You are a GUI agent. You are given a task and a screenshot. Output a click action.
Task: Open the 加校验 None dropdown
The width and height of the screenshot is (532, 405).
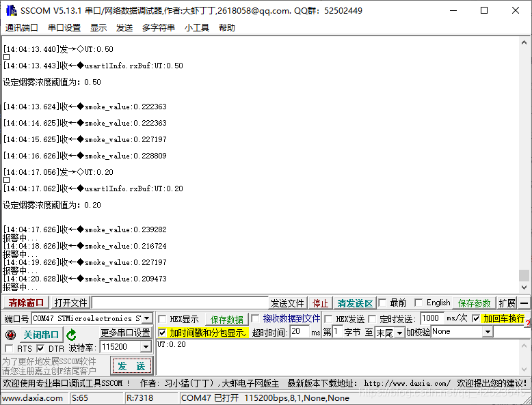(x=488, y=332)
